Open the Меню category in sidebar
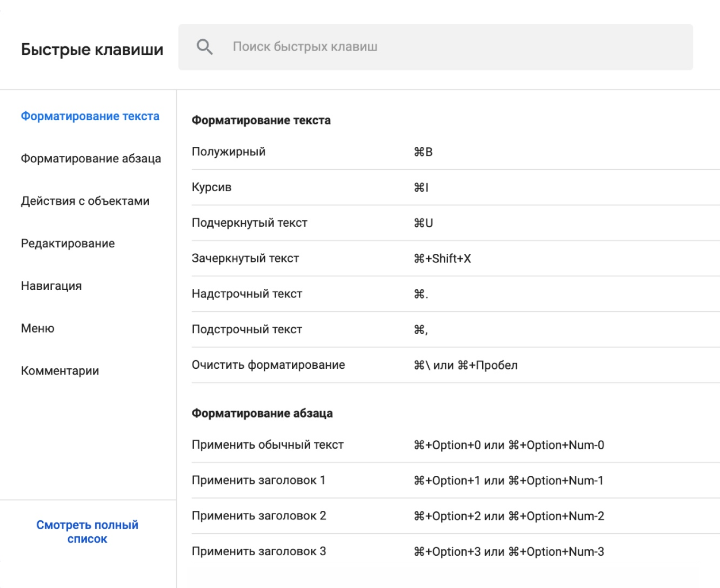720x588 pixels. pos(37,328)
